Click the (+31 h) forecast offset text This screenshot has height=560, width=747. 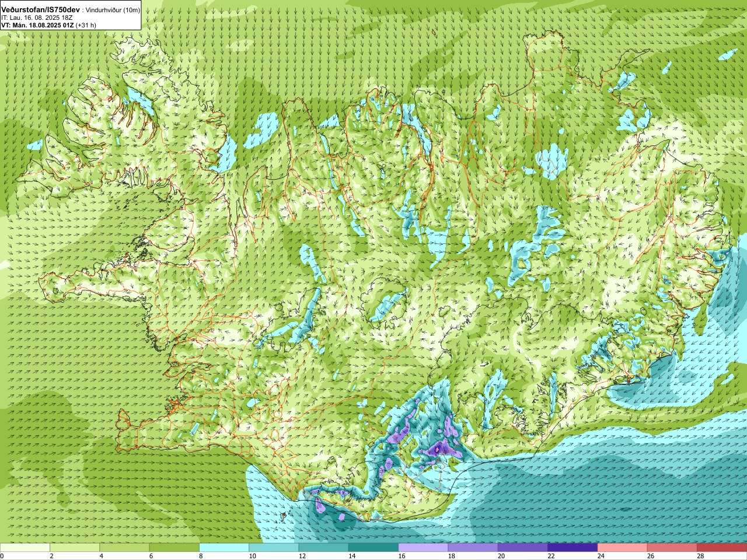[86, 25]
